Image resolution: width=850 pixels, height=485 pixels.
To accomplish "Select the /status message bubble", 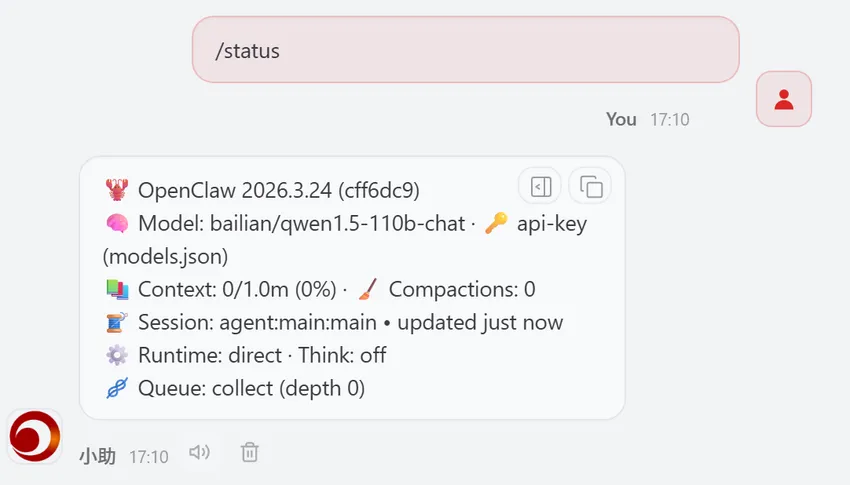I will click(x=466, y=49).
